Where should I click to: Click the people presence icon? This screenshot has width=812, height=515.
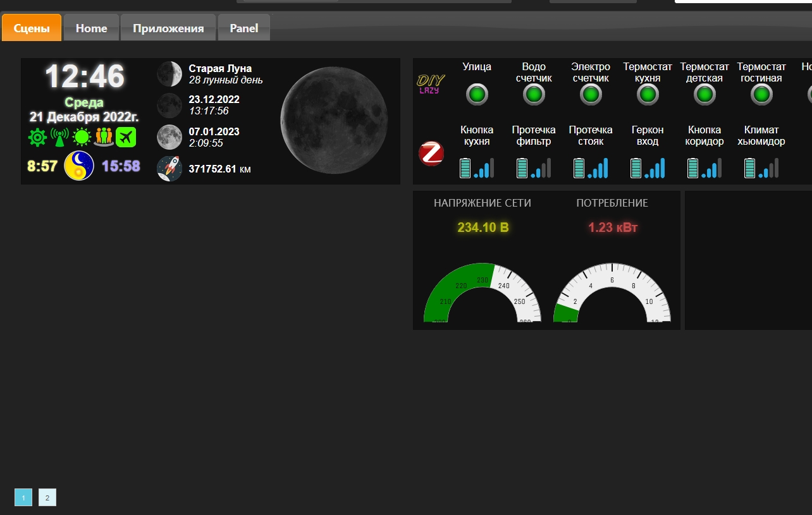pyautogui.click(x=103, y=136)
